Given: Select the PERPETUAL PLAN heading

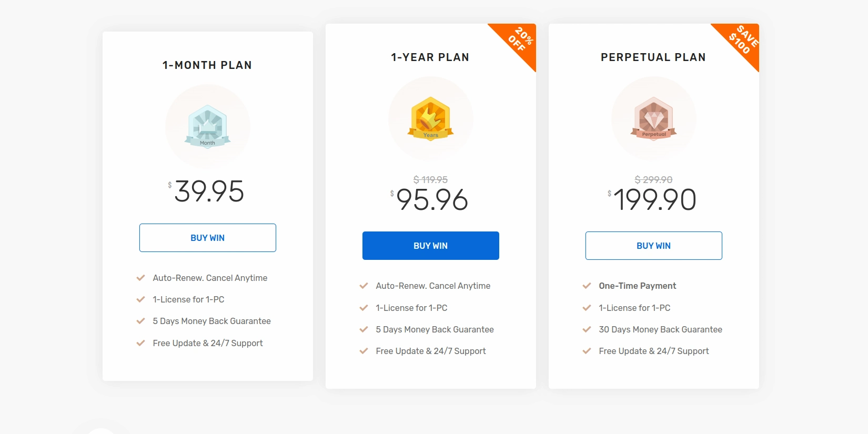Looking at the screenshot, I should coord(653,57).
